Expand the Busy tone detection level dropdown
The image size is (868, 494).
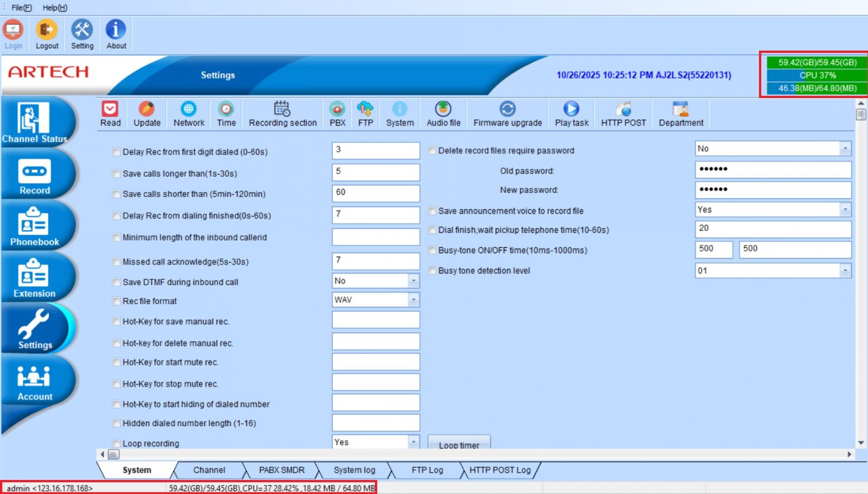coord(845,270)
